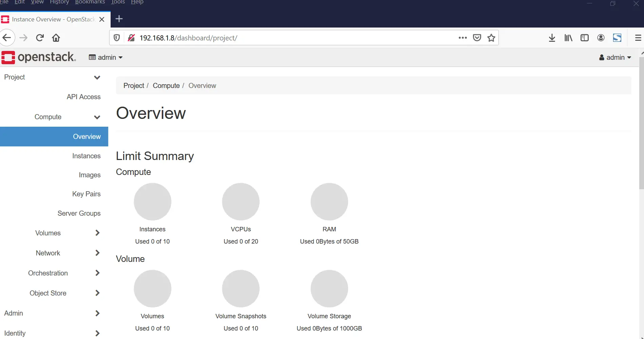
Task: Click the OpenStack logo
Action: (x=39, y=57)
